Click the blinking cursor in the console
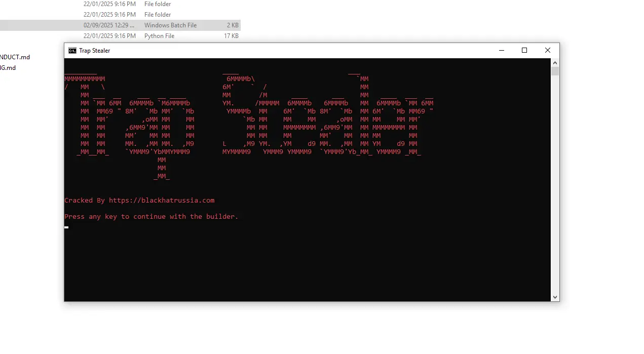 (x=66, y=227)
